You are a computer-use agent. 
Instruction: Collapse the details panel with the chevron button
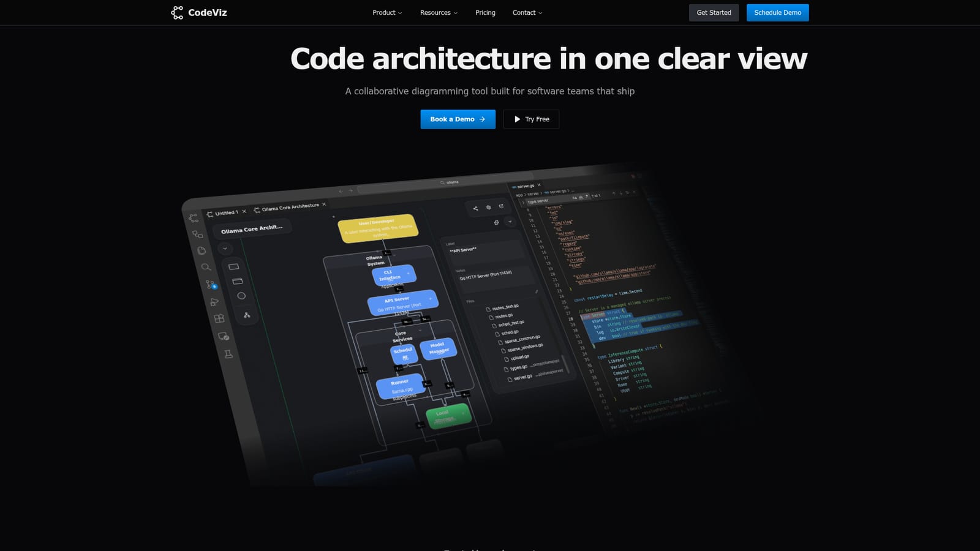[510, 222]
